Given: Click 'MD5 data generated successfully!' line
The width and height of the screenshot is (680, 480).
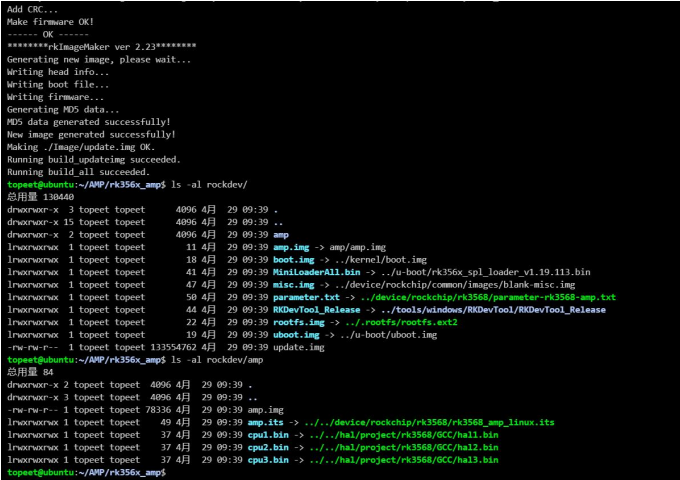Looking at the screenshot, I should click(88, 122).
